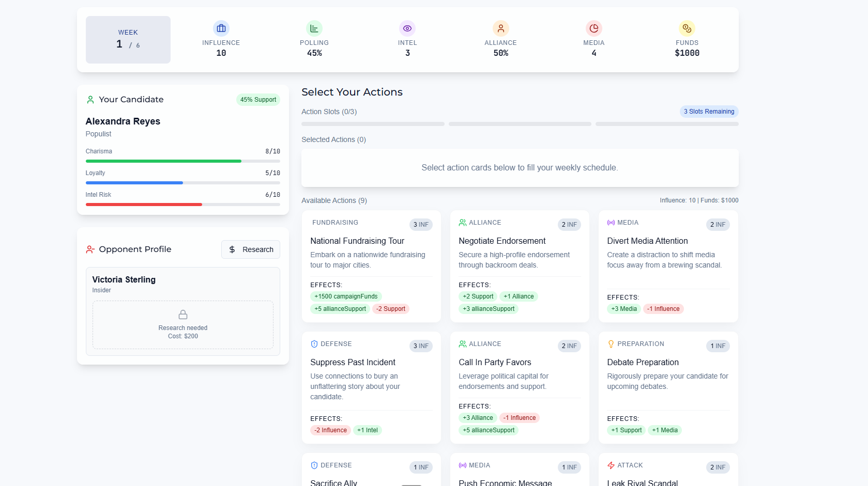868x486 pixels.
Task: Click the Intel eye icon
Action: [407, 28]
